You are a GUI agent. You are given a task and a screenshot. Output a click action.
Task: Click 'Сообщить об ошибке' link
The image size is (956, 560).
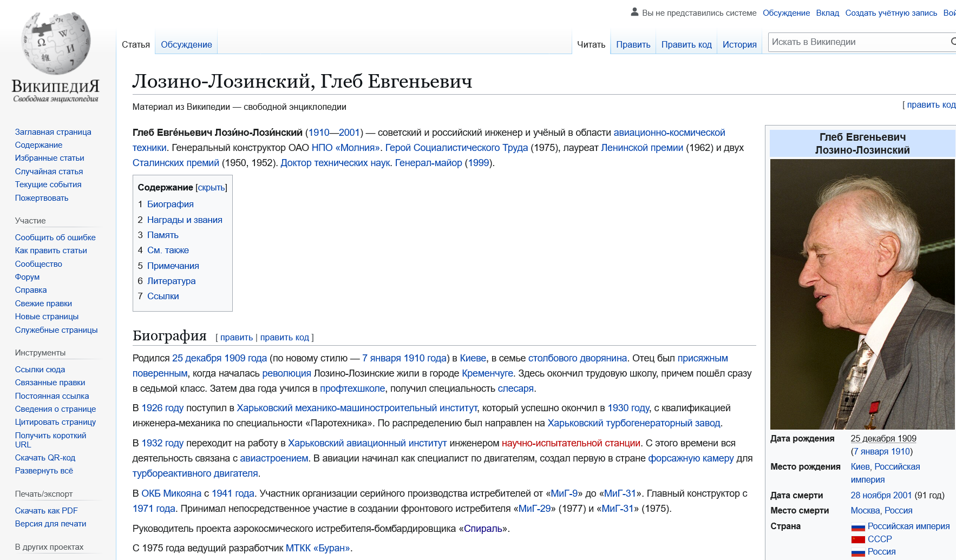[x=55, y=238]
